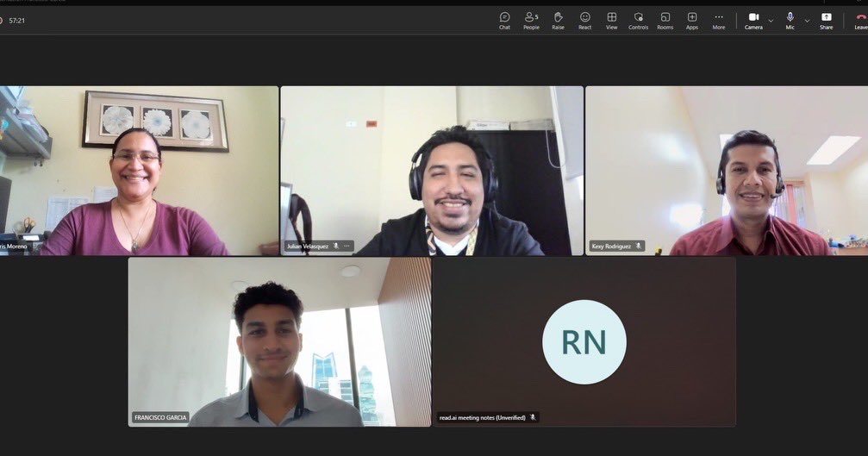Change the meeting View layout
This screenshot has height=456, width=868.
[x=611, y=21]
